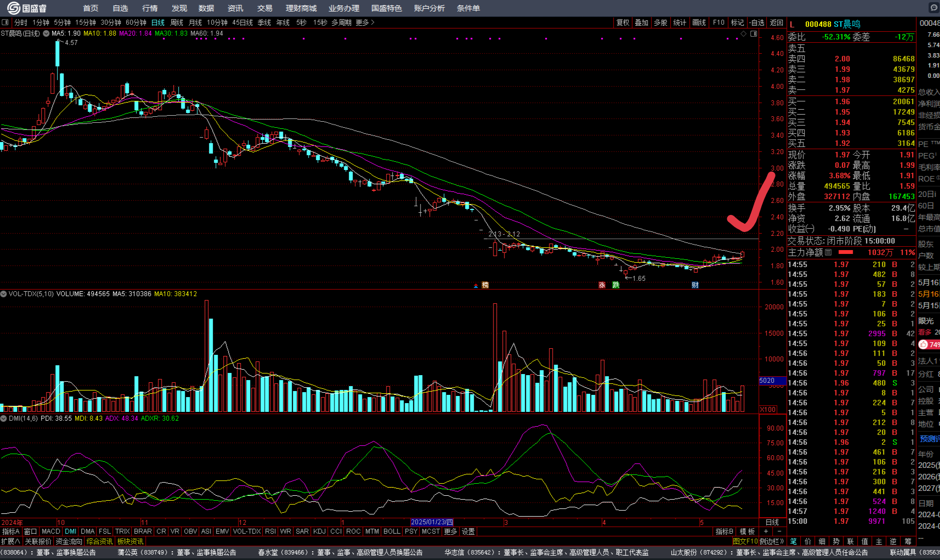Toggle the panel layout icon before 分时
Image resolution: width=940 pixels, height=560 pixels.
point(5,22)
